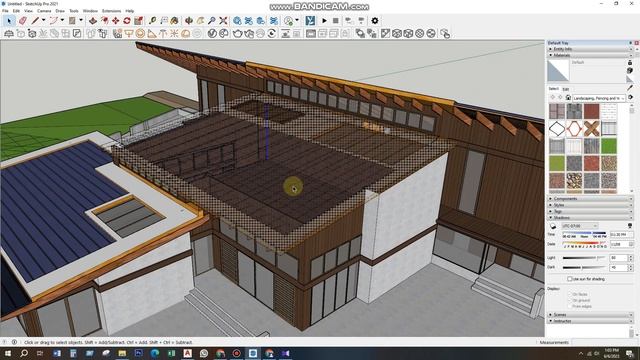Open the gear settings icon in toolbar
Screen dimensions: 640x360
[375, 20]
